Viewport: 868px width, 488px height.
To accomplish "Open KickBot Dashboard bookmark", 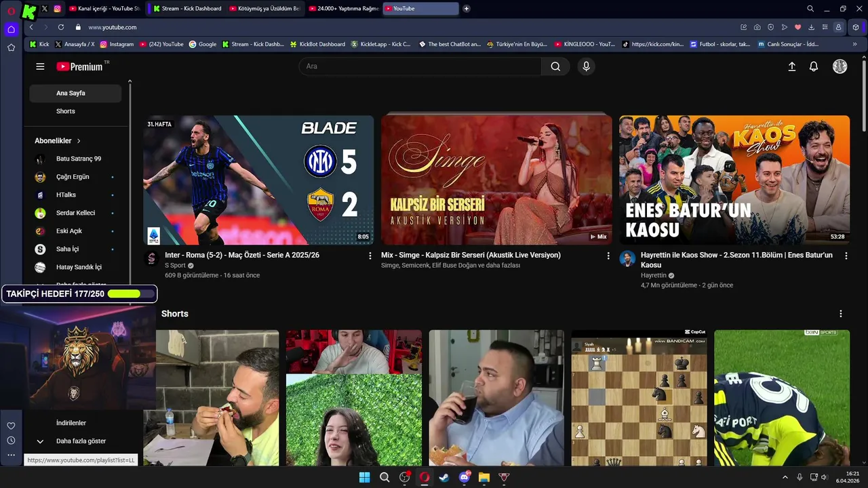I will tap(317, 44).
